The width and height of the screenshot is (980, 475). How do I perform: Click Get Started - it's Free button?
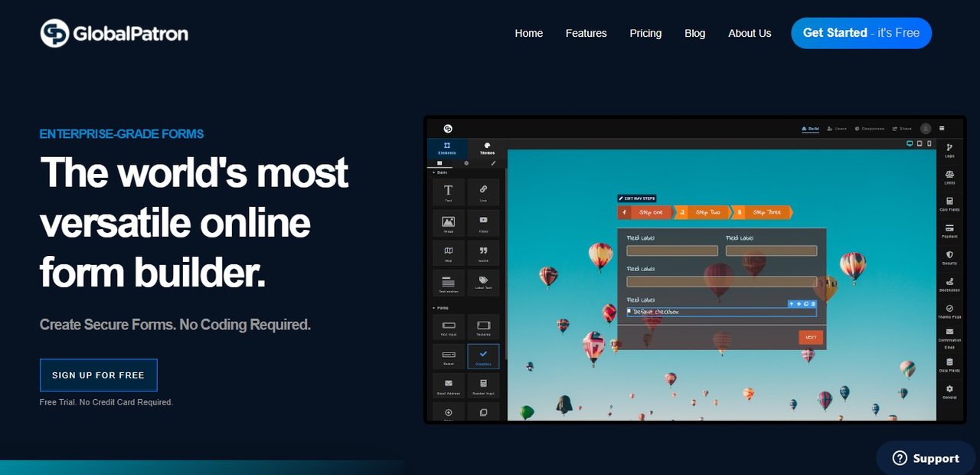pos(861,33)
